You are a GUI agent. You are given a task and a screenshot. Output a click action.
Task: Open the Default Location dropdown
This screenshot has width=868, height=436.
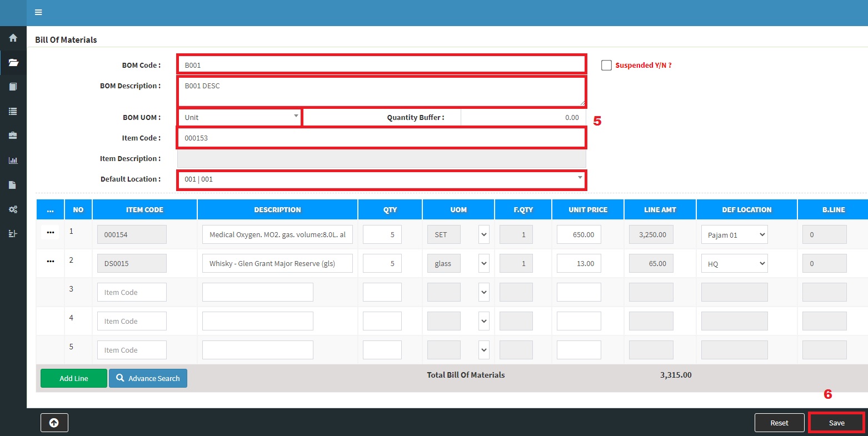(x=381, y=179)
